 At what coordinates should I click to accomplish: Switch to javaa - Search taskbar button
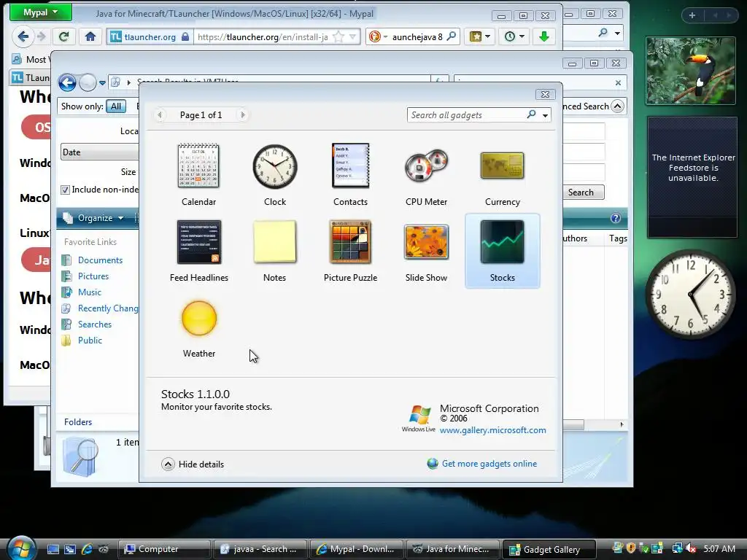pyautogui.click(x=260, y=549)
